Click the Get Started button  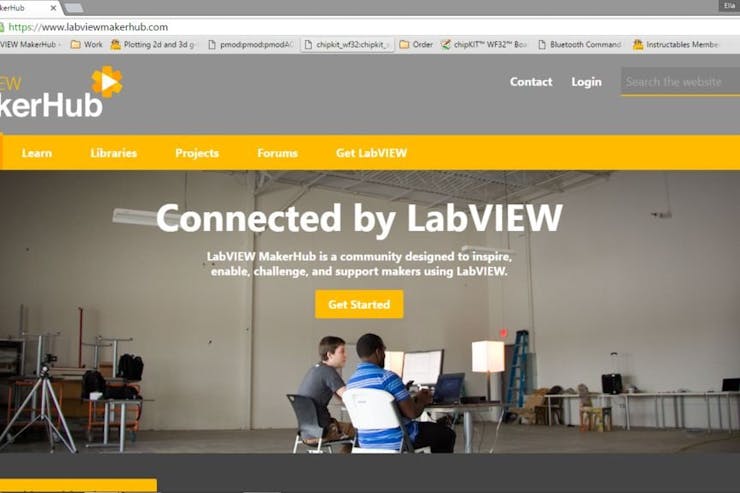pos(359,304)
